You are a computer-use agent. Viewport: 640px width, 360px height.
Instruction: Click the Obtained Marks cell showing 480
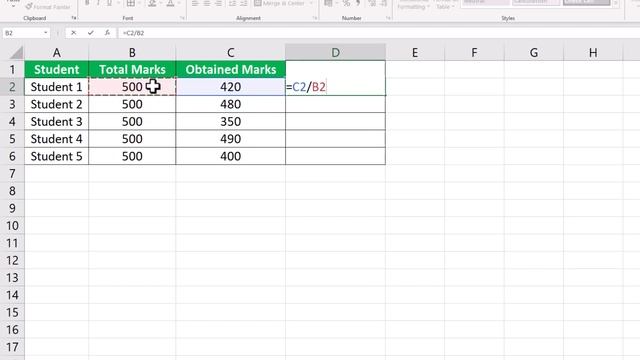pos(231,104)
